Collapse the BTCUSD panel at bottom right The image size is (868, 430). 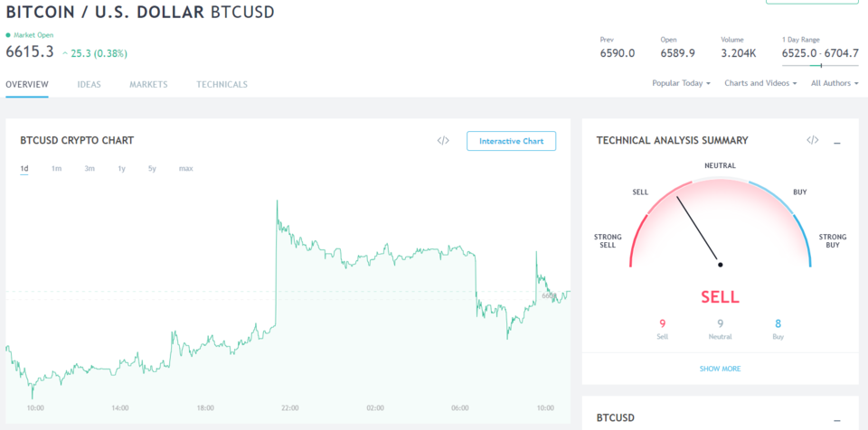837,421
